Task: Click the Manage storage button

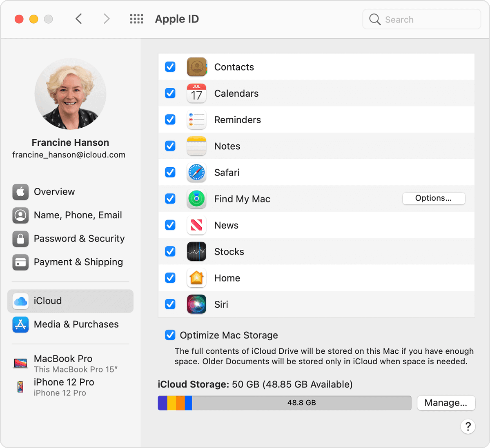Action: (x=445, y=403)
